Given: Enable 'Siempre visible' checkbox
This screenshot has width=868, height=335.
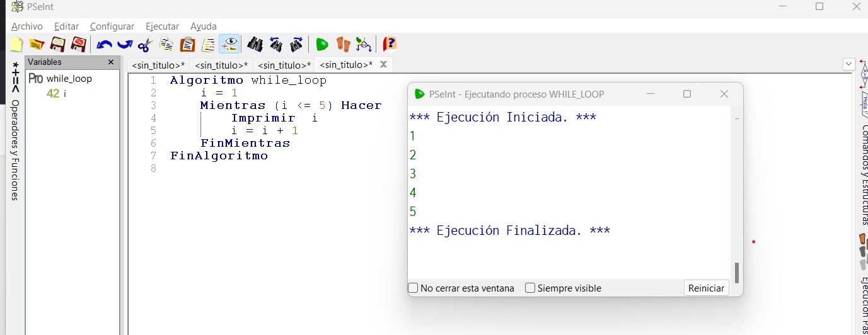Looking at the screenshot, I should click(x=530, y=288).
